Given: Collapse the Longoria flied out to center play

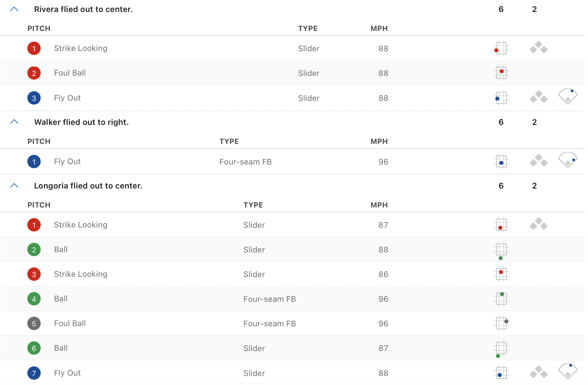Looking at the screenshot, I should [x=14, y=186].
